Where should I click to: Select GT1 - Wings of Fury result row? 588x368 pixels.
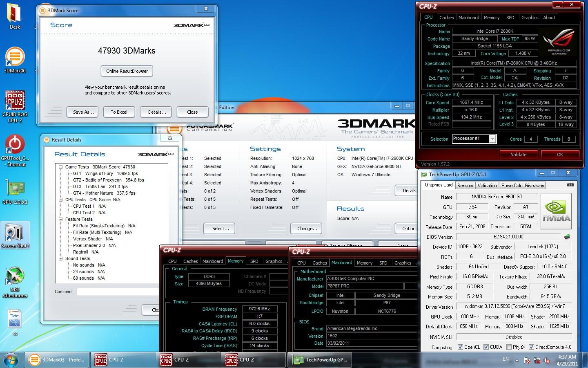[x=105, y=173]
